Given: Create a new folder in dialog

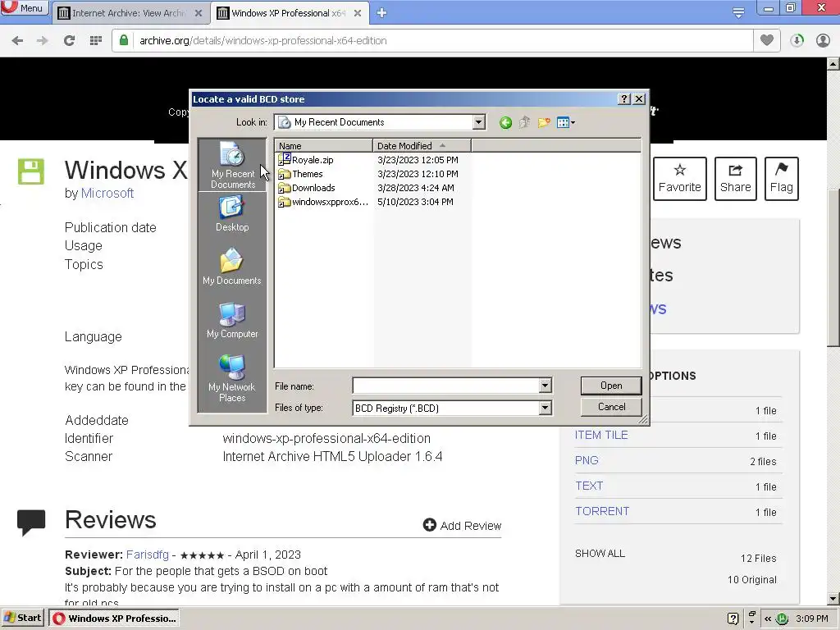Looking at the screenshot, I should coord(544,123).
